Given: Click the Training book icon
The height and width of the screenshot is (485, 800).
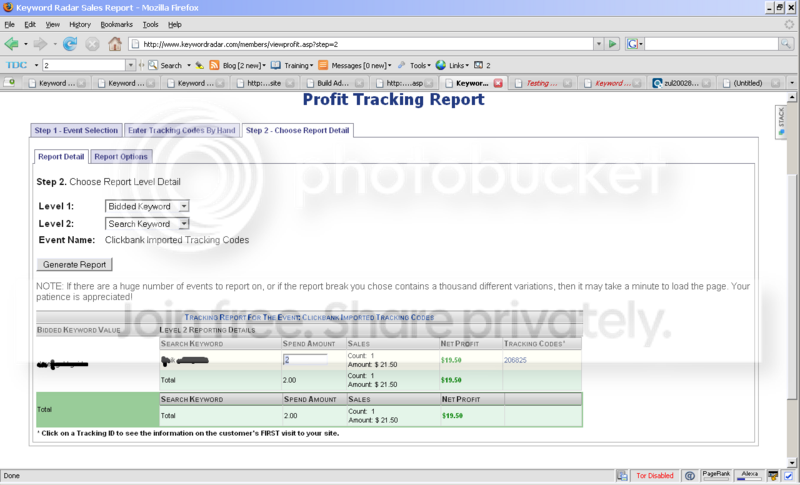Looking at the screenshot, I should point(276,65).
